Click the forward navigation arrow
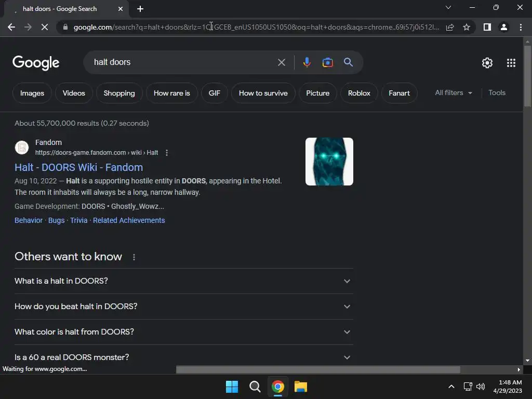Screen dimensions: 532x399 coord(28,27)
